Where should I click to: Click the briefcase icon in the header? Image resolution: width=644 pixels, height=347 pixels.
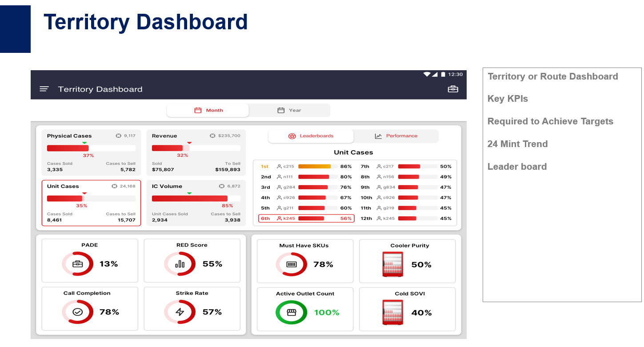click(452, 89)
